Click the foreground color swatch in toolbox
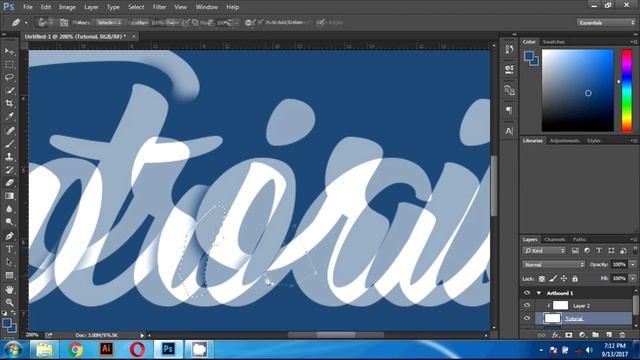 (x=7, y=324)
